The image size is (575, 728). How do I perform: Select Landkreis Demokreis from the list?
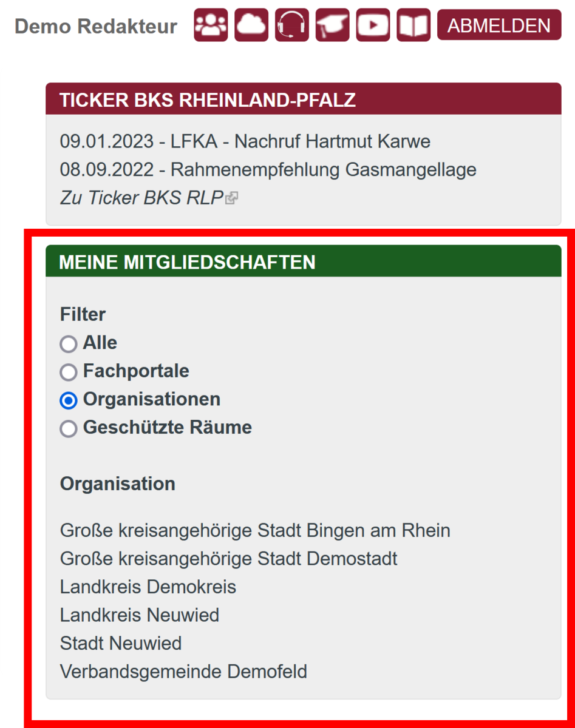[148, 587]
